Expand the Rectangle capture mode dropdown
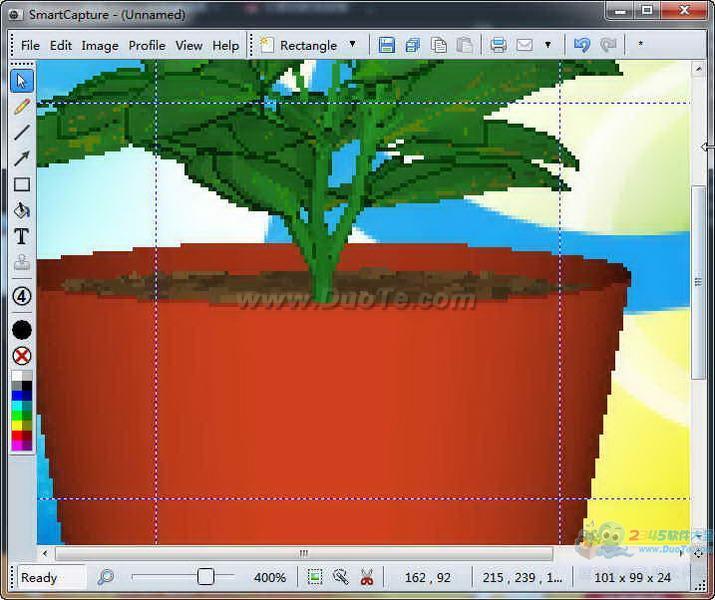The height and width of the screenshot is (600, 715). 352,44
